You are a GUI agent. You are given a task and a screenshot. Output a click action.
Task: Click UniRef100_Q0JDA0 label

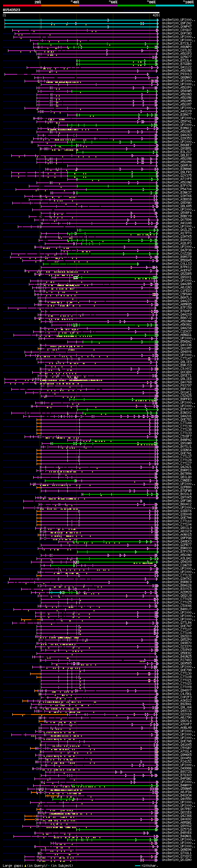[x=177, y=860]
